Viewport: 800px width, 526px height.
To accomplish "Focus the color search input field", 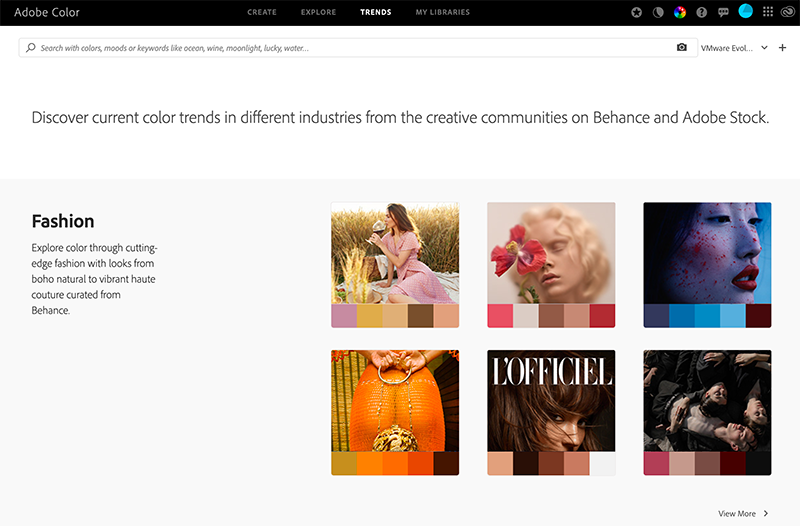I will pos(350,47).
